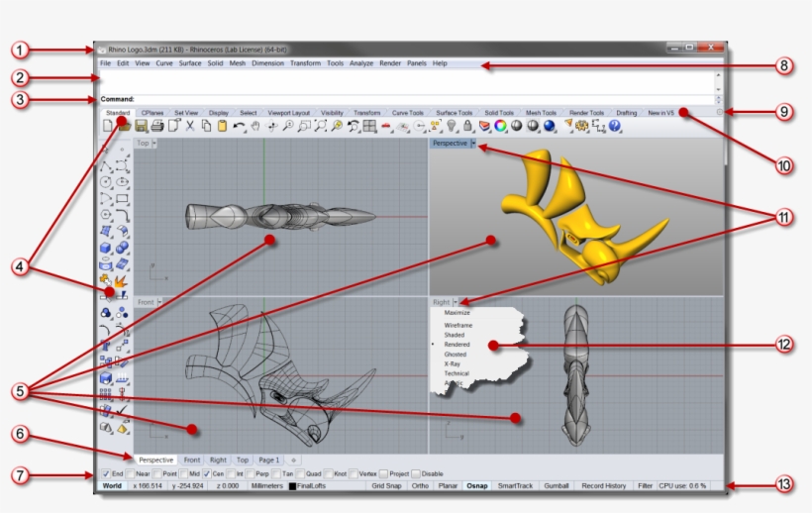The image size is (812, 513).
Task: Toggle Planar in status bar
Action: (x=448, y=486)
